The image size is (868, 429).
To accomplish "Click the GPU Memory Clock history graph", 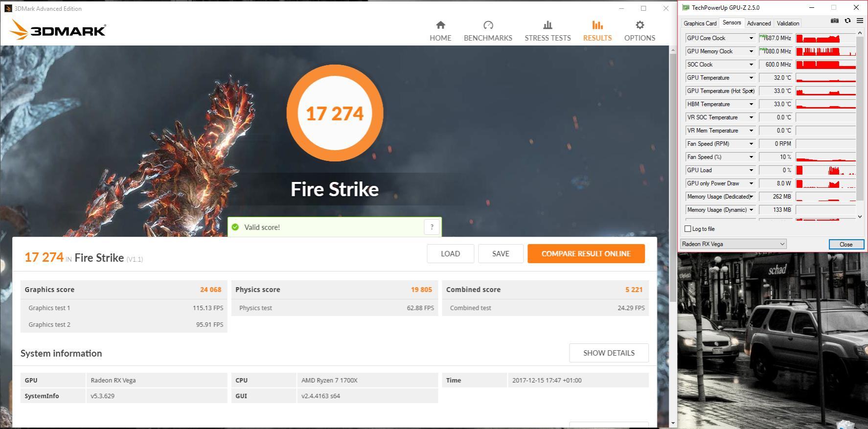I will click(x=825, y=51).
